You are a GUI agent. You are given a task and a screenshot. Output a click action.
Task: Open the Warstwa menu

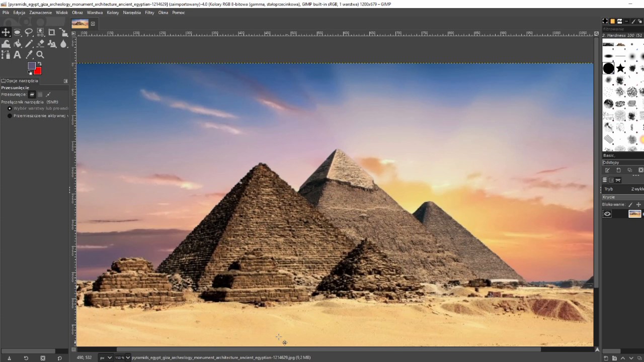click(95, 13)
